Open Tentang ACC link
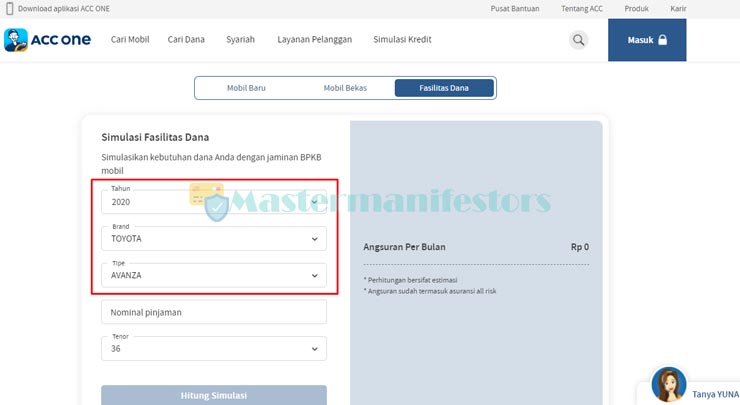 pyautogui.click(x=582, y=8)
